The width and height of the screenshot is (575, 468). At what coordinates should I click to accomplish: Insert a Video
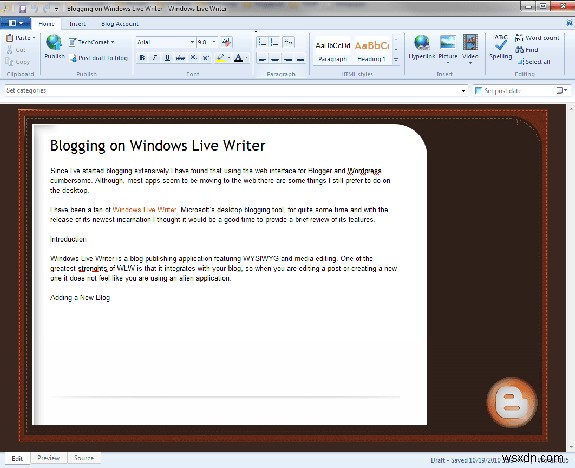tap(470, 46)
